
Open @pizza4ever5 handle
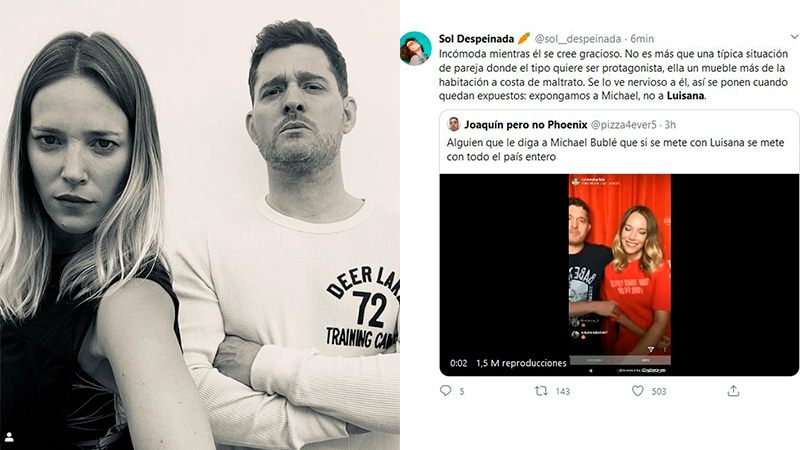(x=623, y=124)
